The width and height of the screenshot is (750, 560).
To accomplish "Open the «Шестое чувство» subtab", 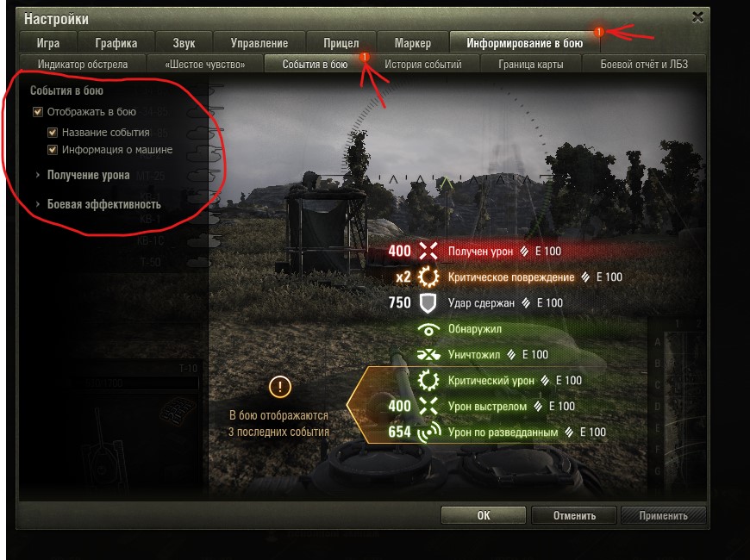I will coord(204,64).
